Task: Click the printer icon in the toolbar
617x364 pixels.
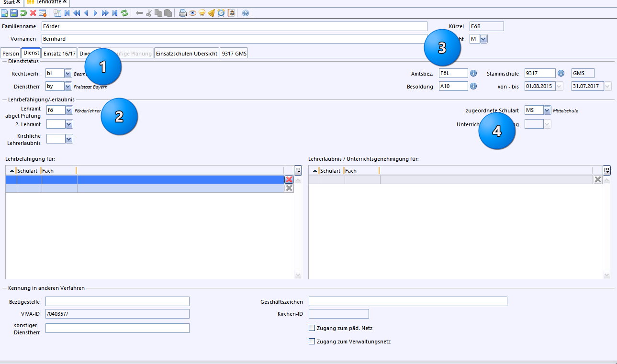Action: 182,13
